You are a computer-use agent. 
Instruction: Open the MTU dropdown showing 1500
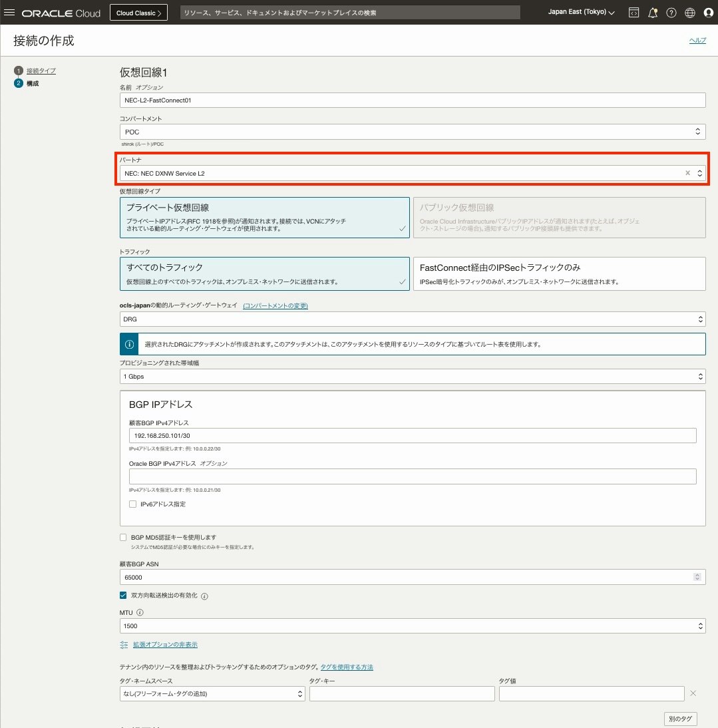tap(413, 626)
